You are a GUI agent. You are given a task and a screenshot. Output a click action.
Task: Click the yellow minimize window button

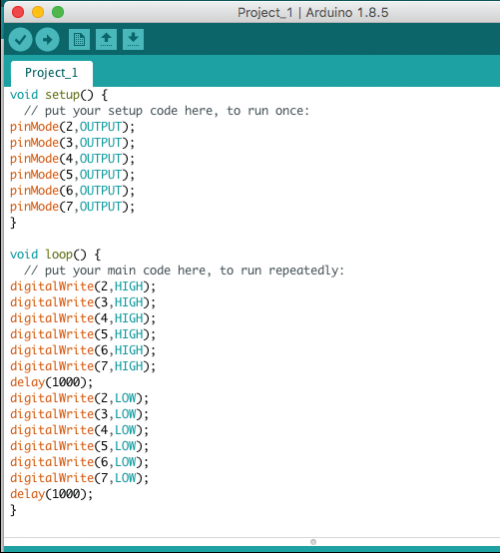point(38,12)
